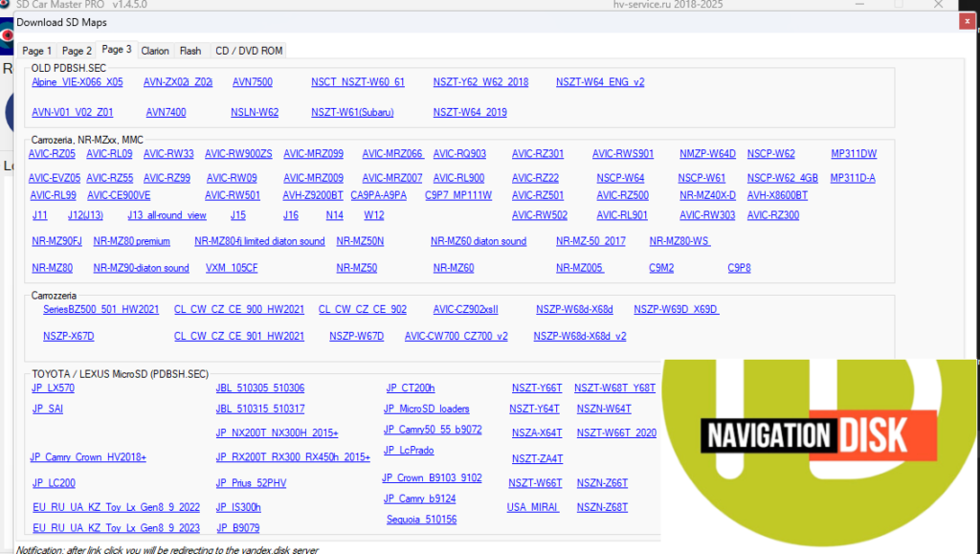Open the SeriesBZ500_501_HW2021 link
The height and width of the screenshot is (554, 980).
101,309
